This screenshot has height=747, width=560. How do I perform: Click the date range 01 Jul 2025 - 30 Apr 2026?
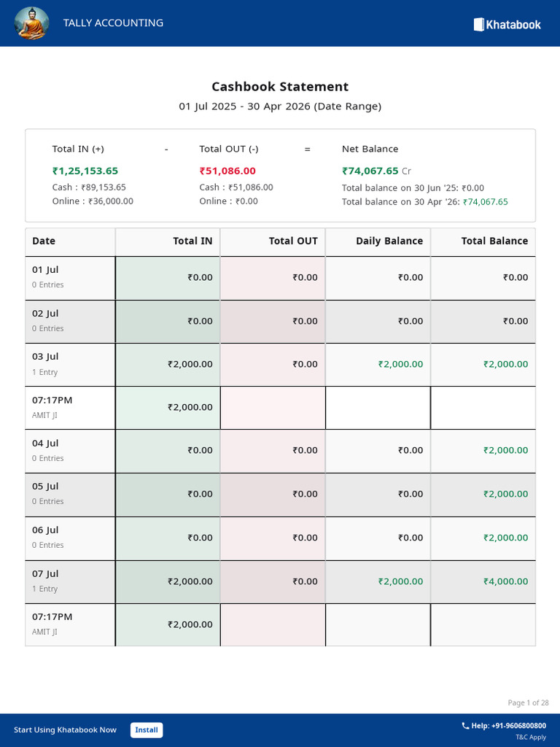coord(280,107)
